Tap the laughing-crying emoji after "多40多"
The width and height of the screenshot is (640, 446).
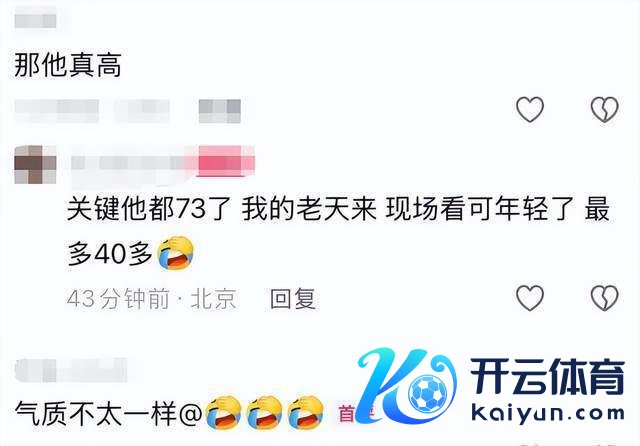(175, 253)
